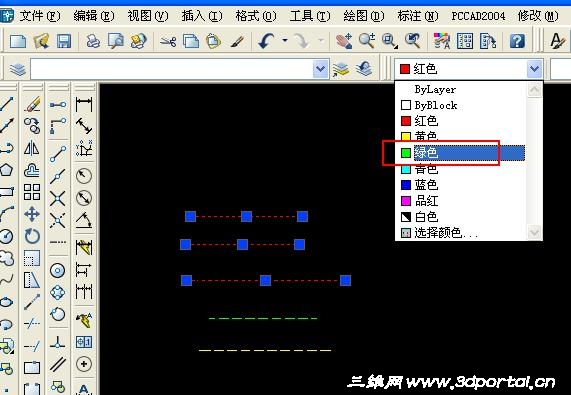The image size is (571, 395).
Task: Click the Print (plot) icon
Action: pyautogui.click(x=93, y=41)
